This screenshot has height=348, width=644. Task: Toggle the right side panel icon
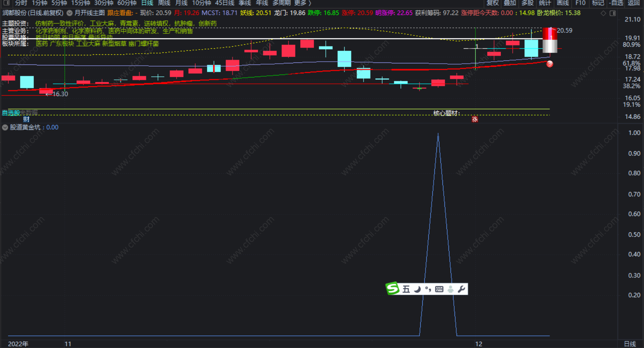click(x=613, y=13)
